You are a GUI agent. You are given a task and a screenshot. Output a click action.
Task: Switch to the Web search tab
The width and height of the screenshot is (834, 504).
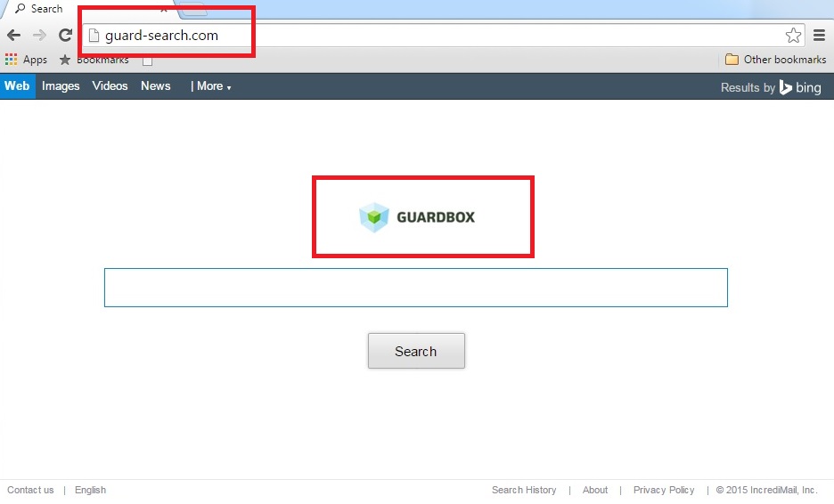coord(18,86)
